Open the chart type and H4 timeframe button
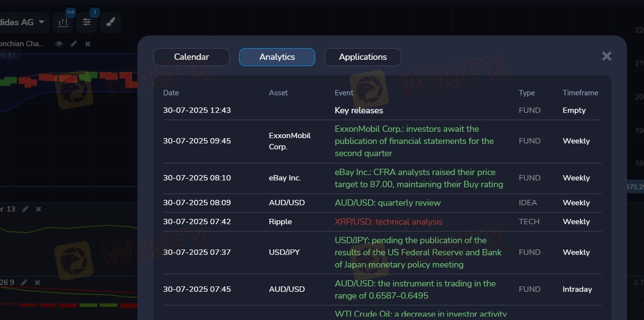Screen dimensions: 644x320 coord(63,22)
